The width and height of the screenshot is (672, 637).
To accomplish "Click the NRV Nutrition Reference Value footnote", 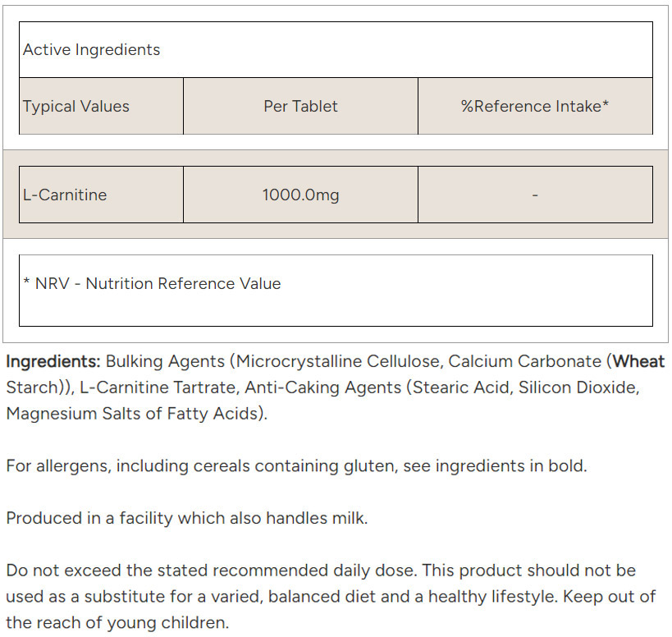I will [x=152, y=284].
